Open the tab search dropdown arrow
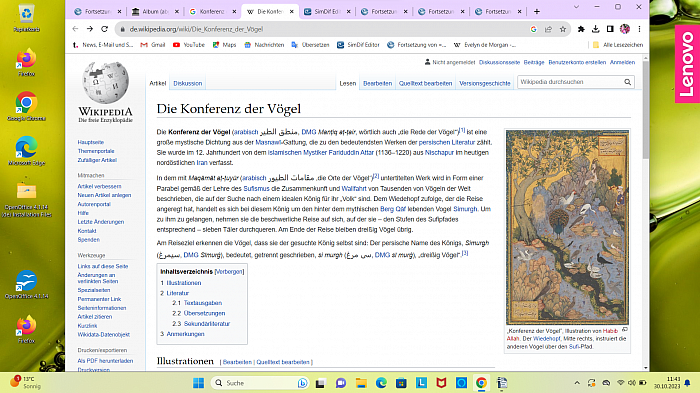 pyautogui.click(x=576, y=7)
